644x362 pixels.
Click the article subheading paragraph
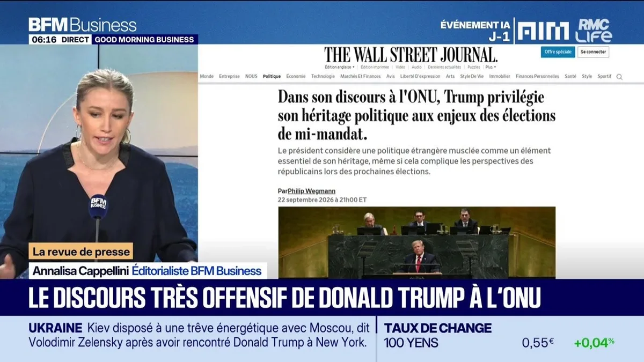tap(414, 161)
